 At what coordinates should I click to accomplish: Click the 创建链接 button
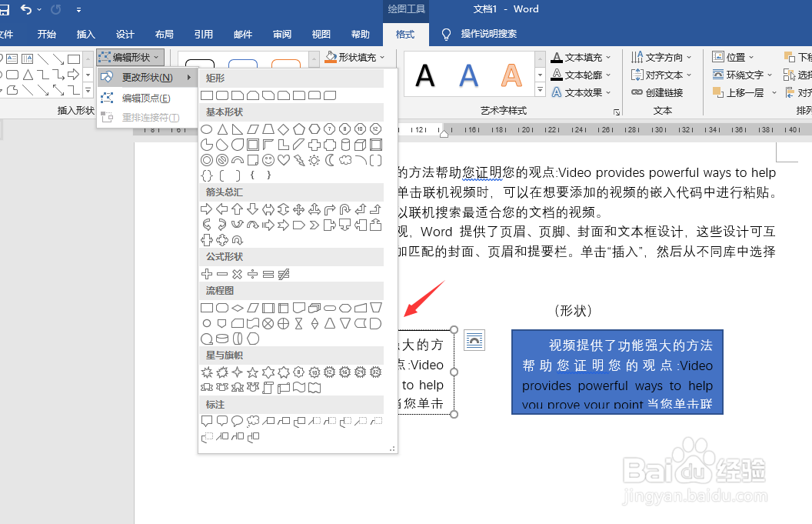coord(657,93)
